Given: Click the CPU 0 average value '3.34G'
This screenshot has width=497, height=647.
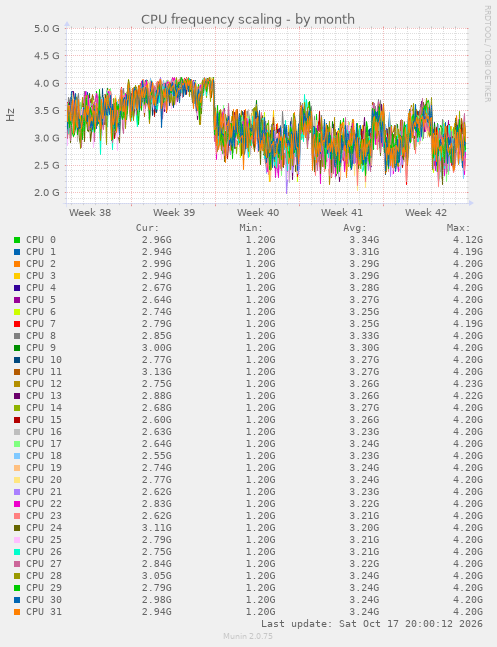Looking at the screenshot, I should (364, 240).
